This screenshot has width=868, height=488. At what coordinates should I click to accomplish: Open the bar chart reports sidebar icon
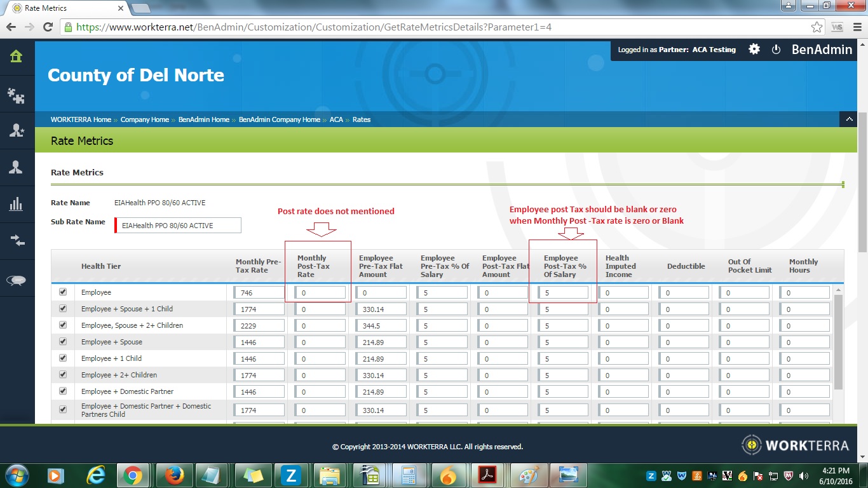[x=17, y=204]
